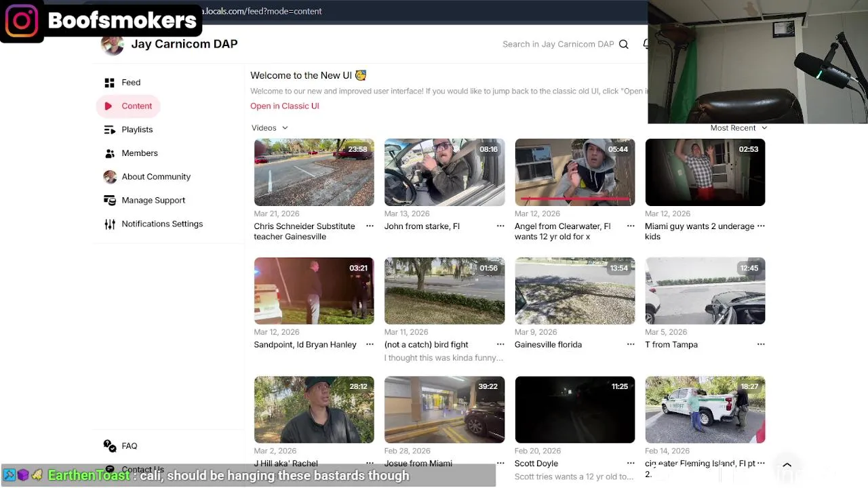
Task: Click the 'Mar 21, 2026' date label
Action: pyautogui.click(x=277, y=213)
